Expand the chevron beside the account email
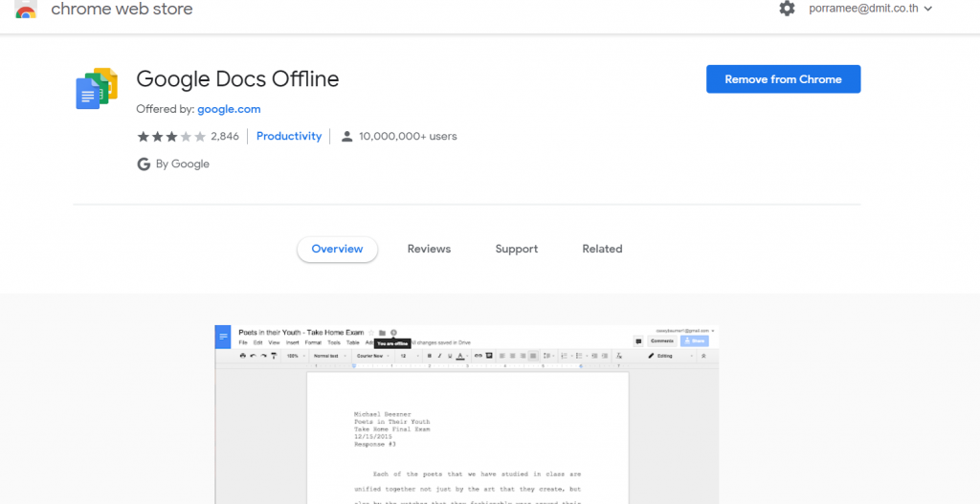 click(928, 9)
